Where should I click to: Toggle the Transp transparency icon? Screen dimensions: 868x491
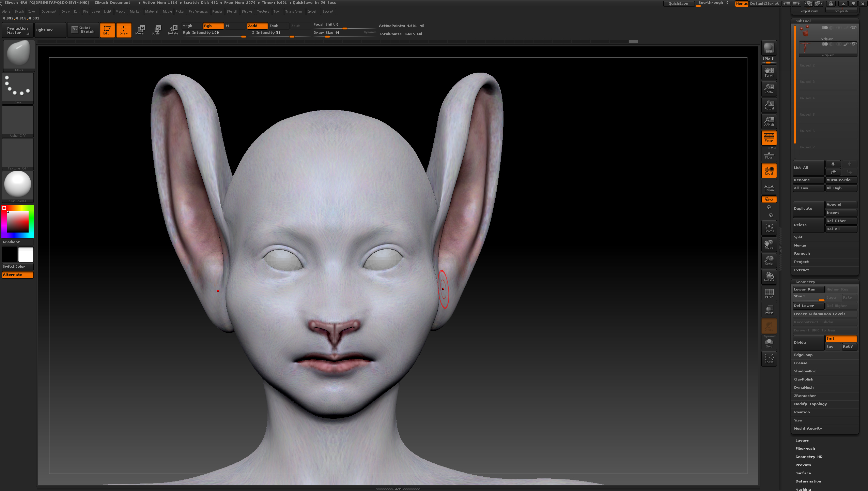point(769,310)
